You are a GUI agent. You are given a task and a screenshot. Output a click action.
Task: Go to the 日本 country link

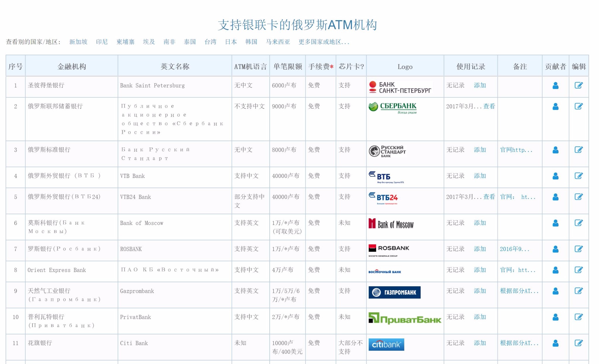(231, 42)
